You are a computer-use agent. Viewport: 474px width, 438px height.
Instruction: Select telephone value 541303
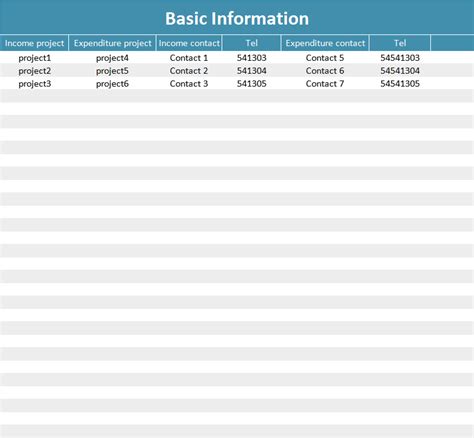[252, 58]
